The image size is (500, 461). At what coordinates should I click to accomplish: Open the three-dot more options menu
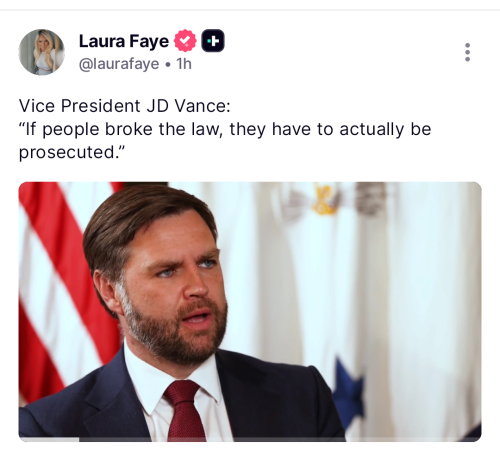pos(467,52)
